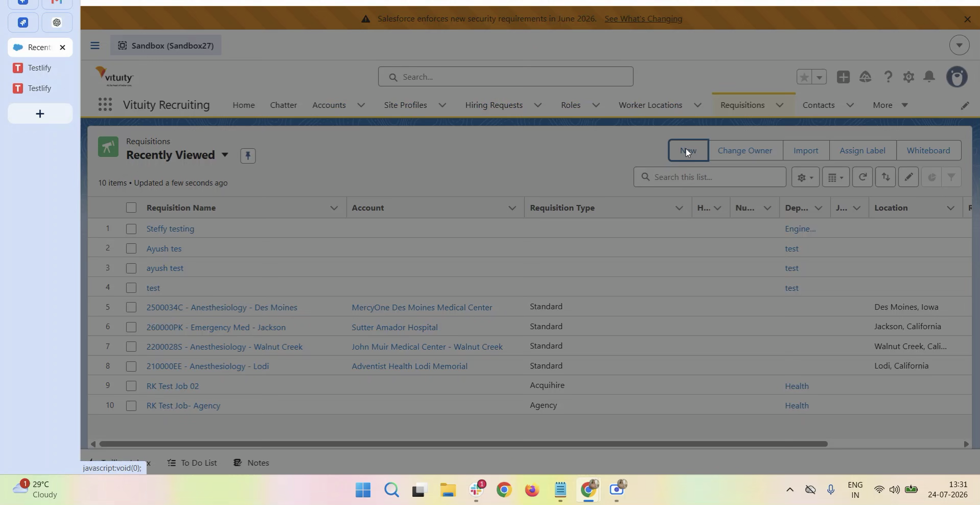Image resolution: width=980 pixels, height=505 pixels.
Task: Open Firefox from the taskbar
Action: click(532, 490)
